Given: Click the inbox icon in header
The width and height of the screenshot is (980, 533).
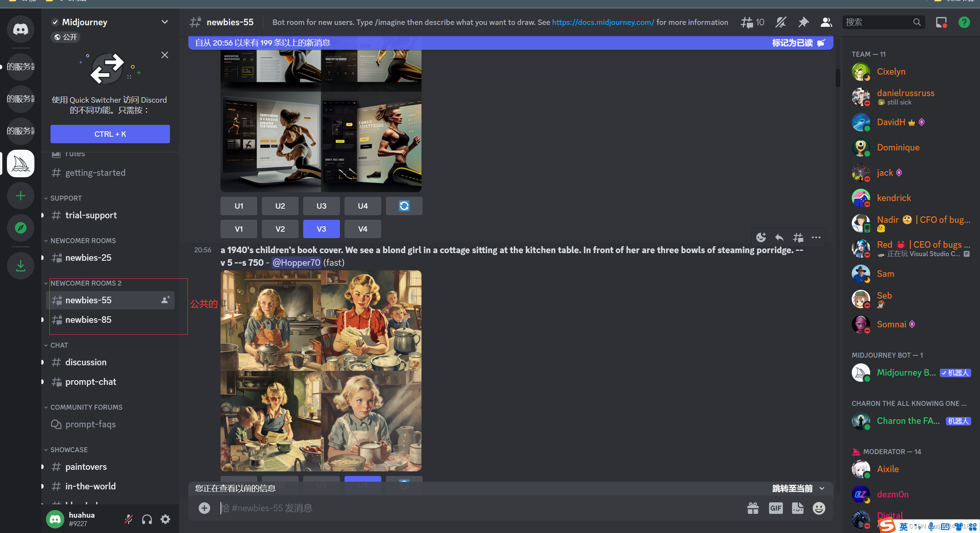Looking at the screenshot, I should pos(941,22).
